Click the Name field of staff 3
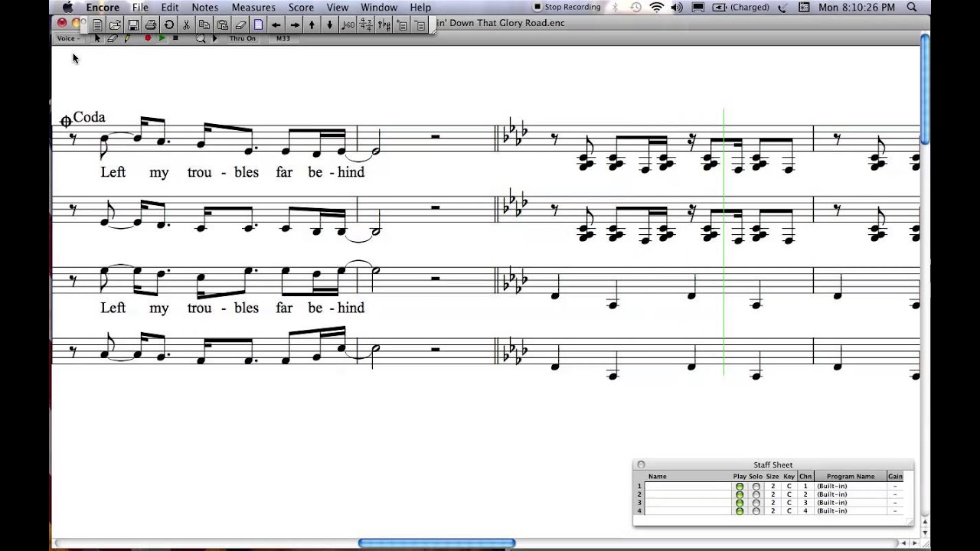Viewport: 980px width, 551px height. pyautogui.click(x=688, y=503)
